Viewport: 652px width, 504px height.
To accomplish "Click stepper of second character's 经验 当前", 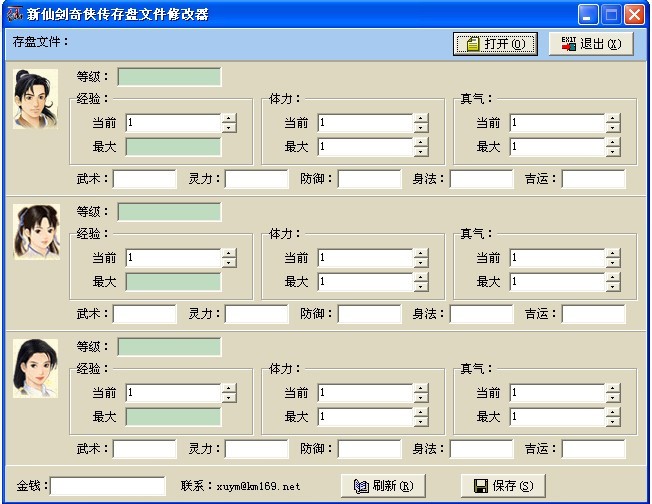I will (x=229, y=258).
